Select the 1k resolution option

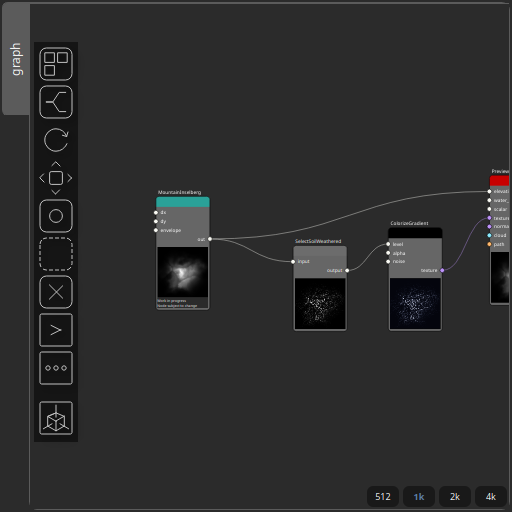[x=419, y=497]
